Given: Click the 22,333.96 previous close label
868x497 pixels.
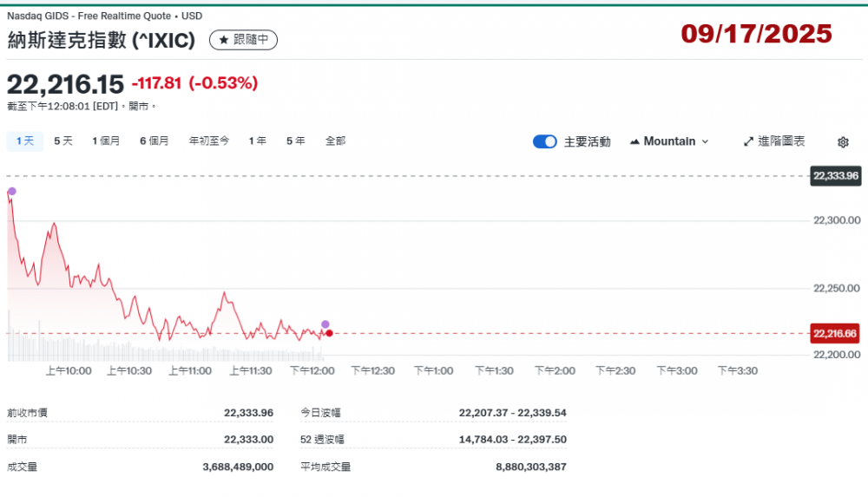Looking at the screenshot, I should (835, 176).
